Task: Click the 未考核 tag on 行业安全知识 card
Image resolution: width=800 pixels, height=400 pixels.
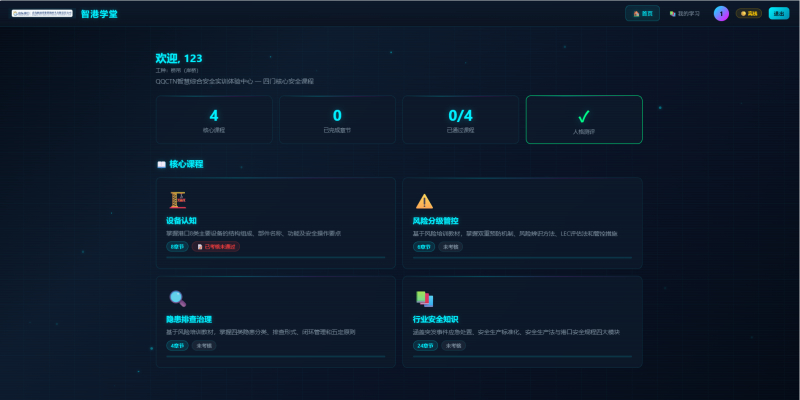Action: [x=453, y=345]
